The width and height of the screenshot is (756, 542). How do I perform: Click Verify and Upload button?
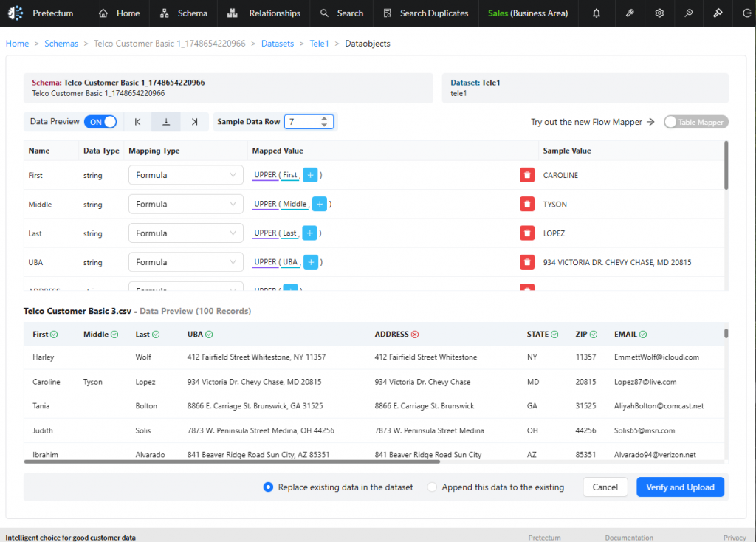[680, 487]
